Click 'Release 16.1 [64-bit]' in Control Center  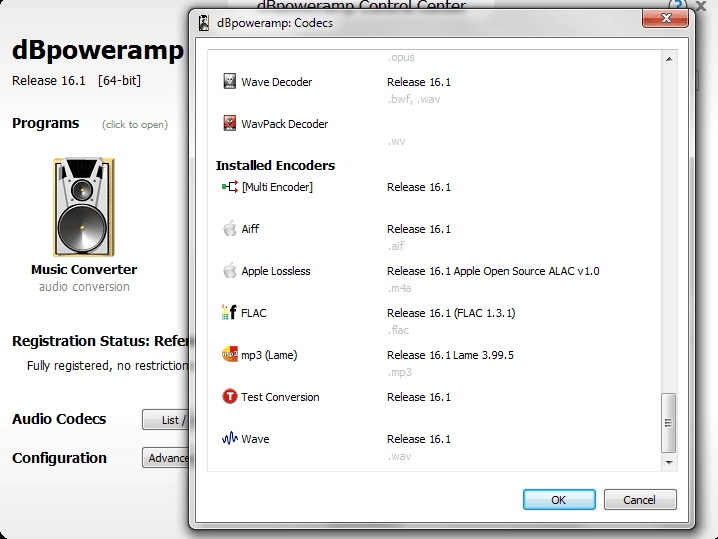click(76, 81)
